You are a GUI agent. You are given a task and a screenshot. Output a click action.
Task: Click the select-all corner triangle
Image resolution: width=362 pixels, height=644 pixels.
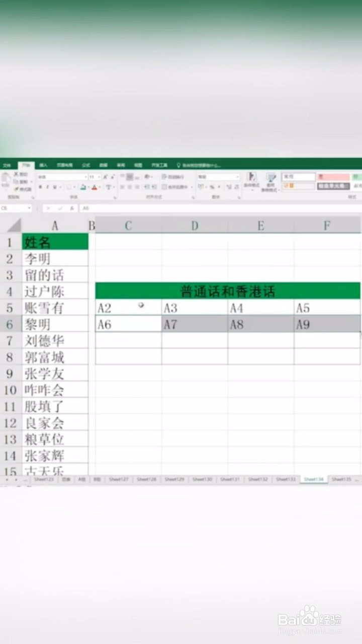click(x=13, y=225)
